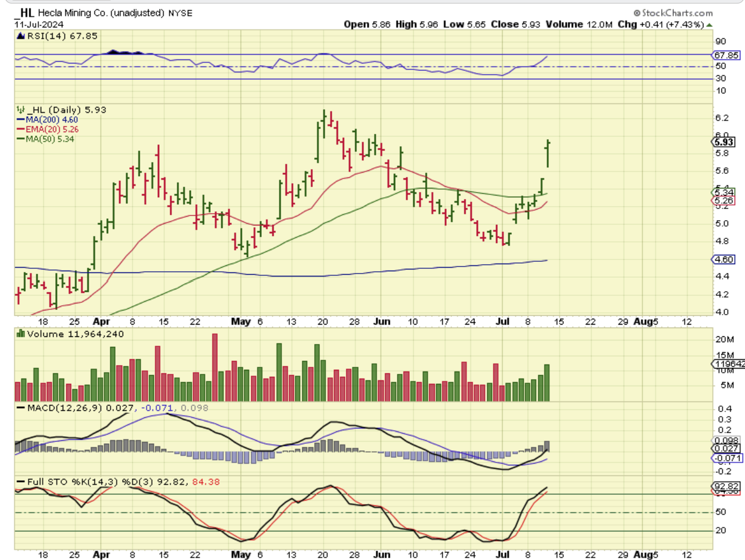Click the StockCharts.com copyright watermark

tap(673, 12)
